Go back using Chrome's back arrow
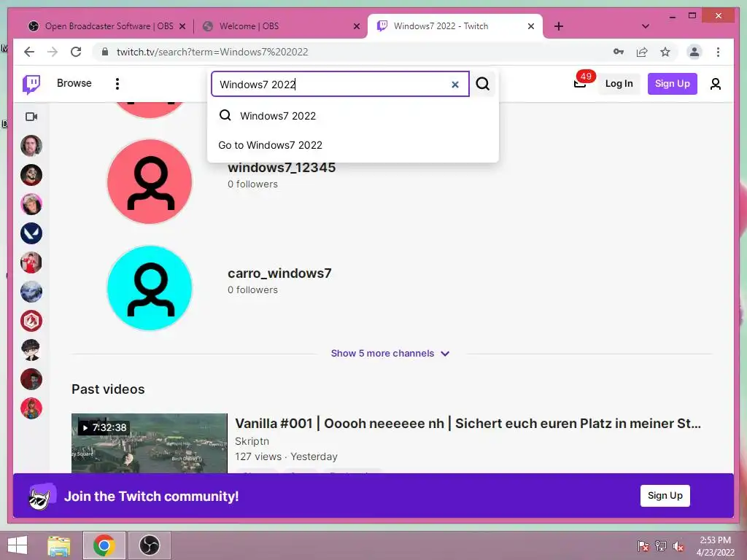This screenshot has width=747, height=560. [x=29, y=52]
